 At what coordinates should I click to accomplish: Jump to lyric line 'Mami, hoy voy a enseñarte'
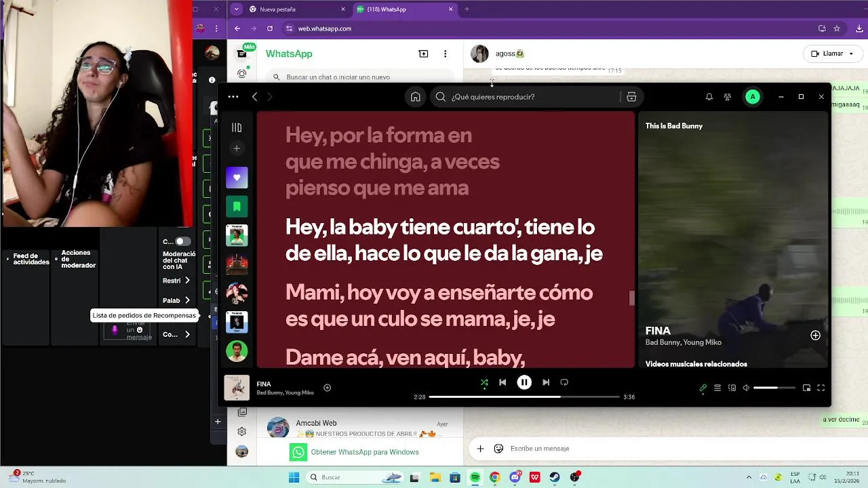click(439, 306)
